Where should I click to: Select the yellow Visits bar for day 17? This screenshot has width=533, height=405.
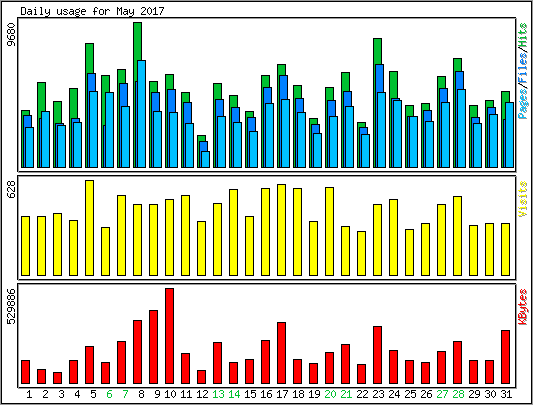click(x=281, y=230)
